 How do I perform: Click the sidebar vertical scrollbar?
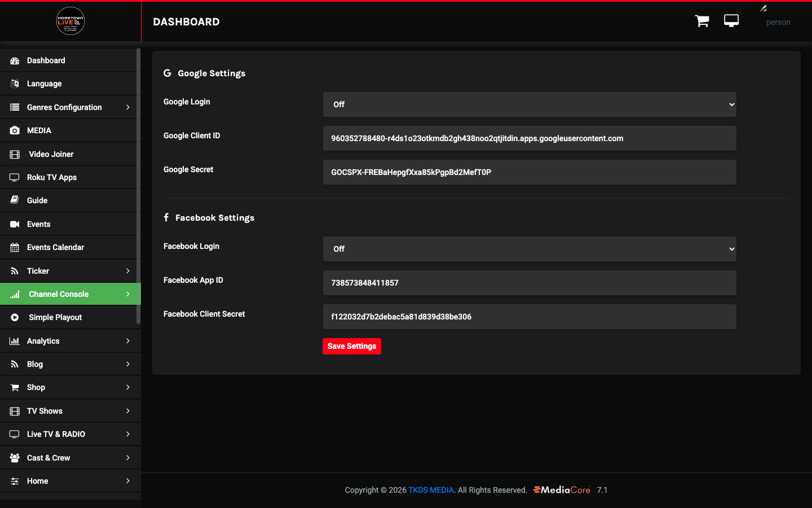[x=139, y=186]
